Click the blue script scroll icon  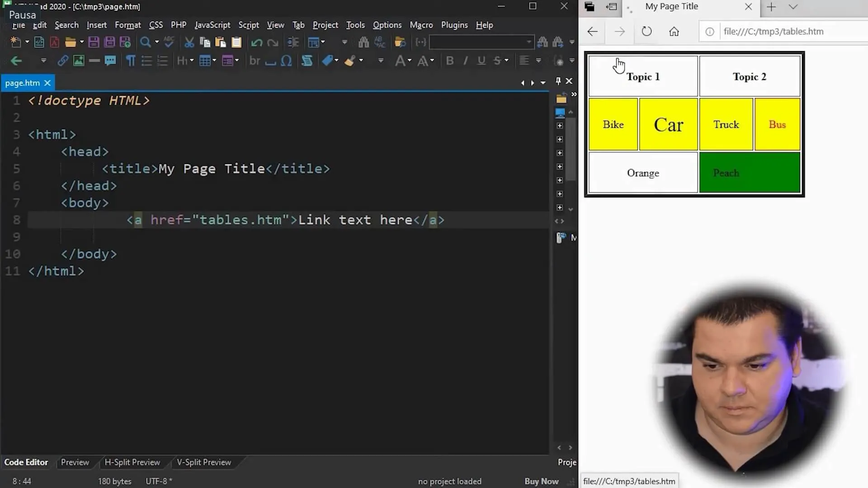[x=307, y=61]
